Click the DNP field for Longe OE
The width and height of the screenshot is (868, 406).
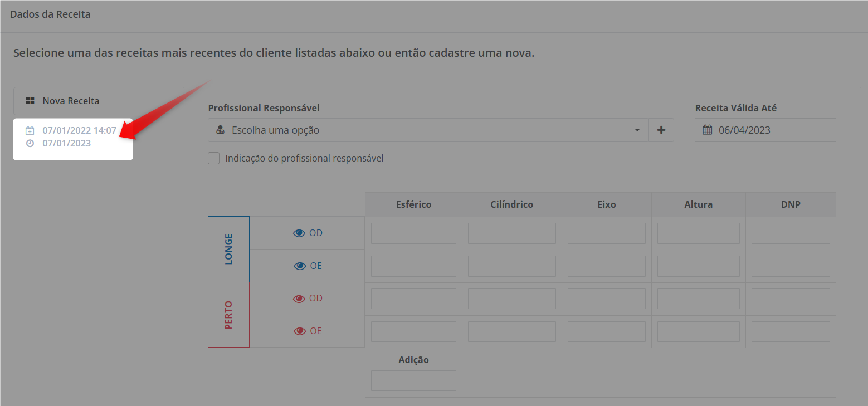point(791,266)
